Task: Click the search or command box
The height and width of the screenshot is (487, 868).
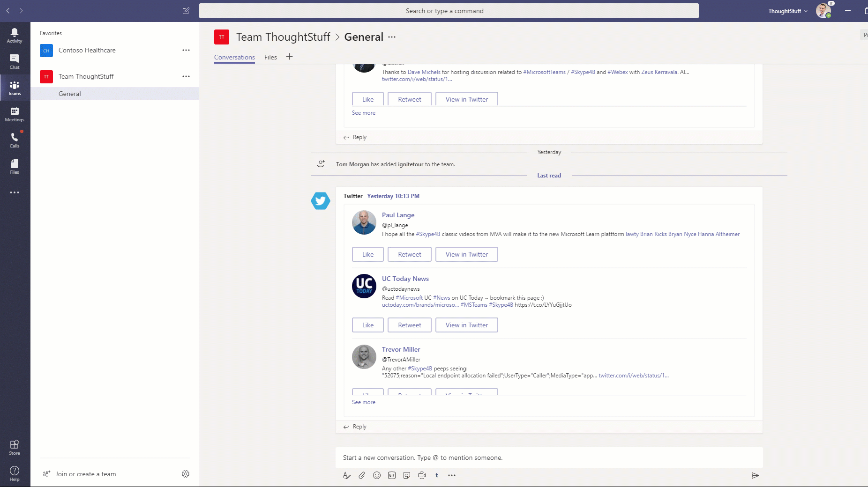Action: tap(449, 11)
